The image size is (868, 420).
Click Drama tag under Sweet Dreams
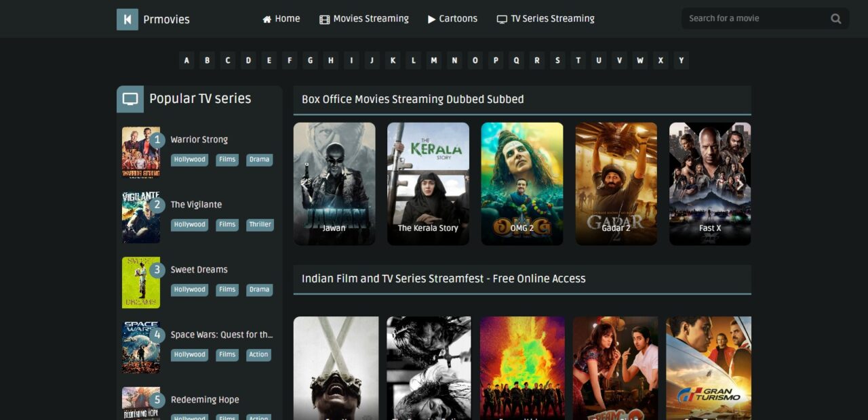click(x=259, y=290)
